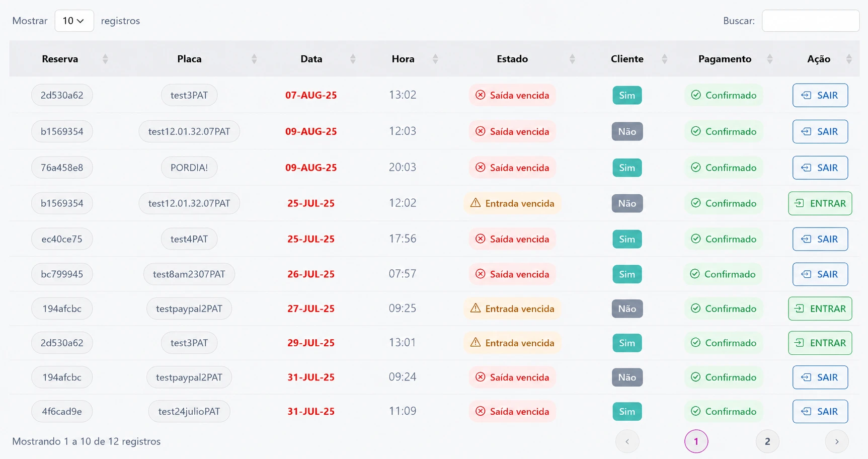
Task: Click ENTRAR for the 27-JUL-25 testpaypal2PAT row
Action: click(x=820, y=309)
